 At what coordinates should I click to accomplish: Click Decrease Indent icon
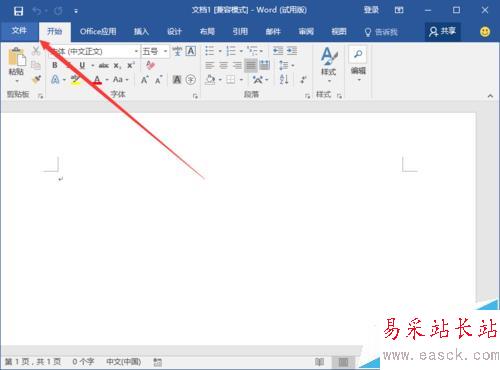[x=278, y=51]
